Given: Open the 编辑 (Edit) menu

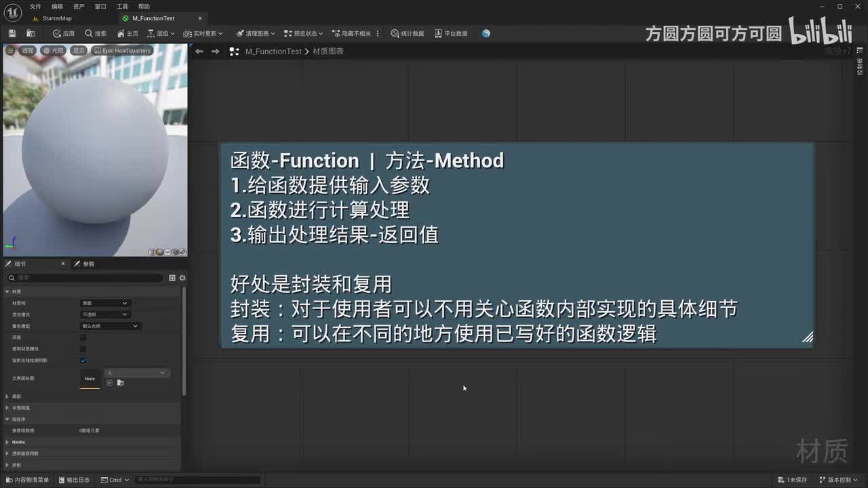Looking at the screenshot, I should point(57,6).
